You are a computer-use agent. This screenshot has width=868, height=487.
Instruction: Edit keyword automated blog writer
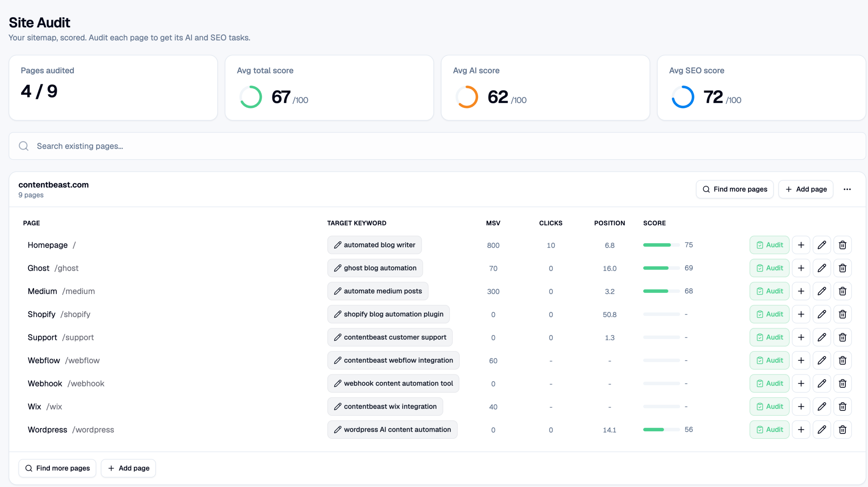(374, 245)
